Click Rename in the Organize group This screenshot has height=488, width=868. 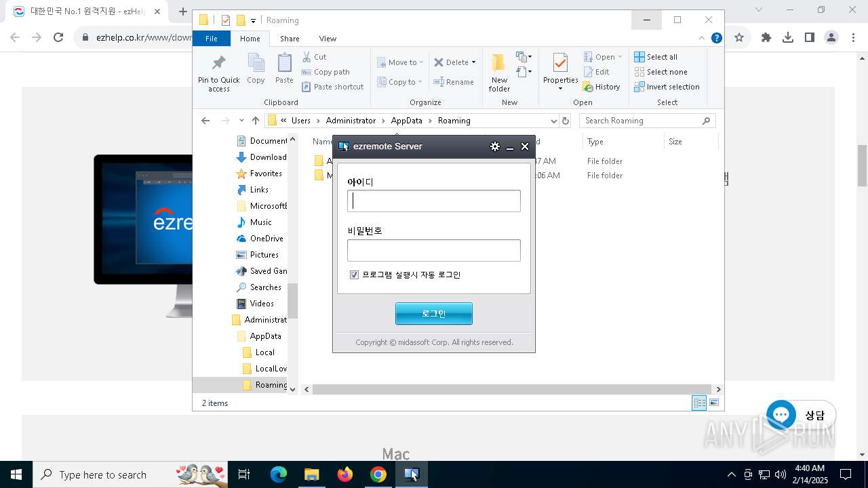pos(454,82)
